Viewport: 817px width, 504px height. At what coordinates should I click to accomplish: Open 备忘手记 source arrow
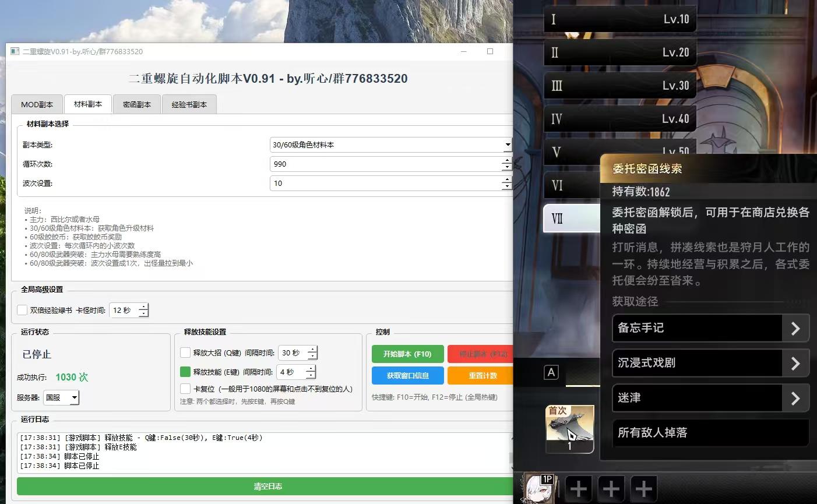[795, 328]
